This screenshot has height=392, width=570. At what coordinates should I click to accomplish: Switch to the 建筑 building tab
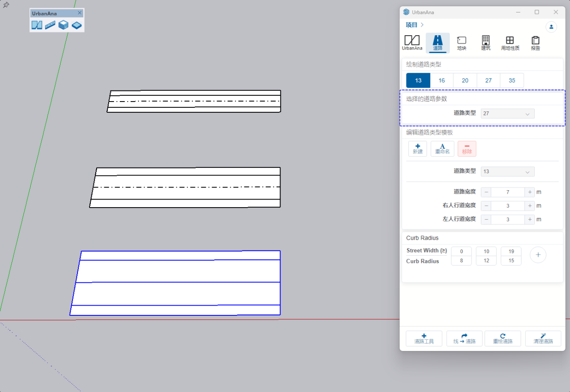(486, 43)
